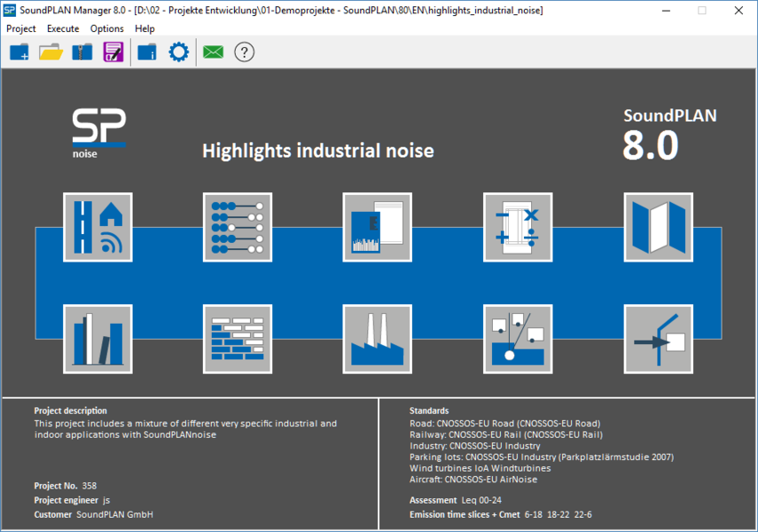Click the new project folder icon
The image size is (758, 532).
click(x=20, y=52)
